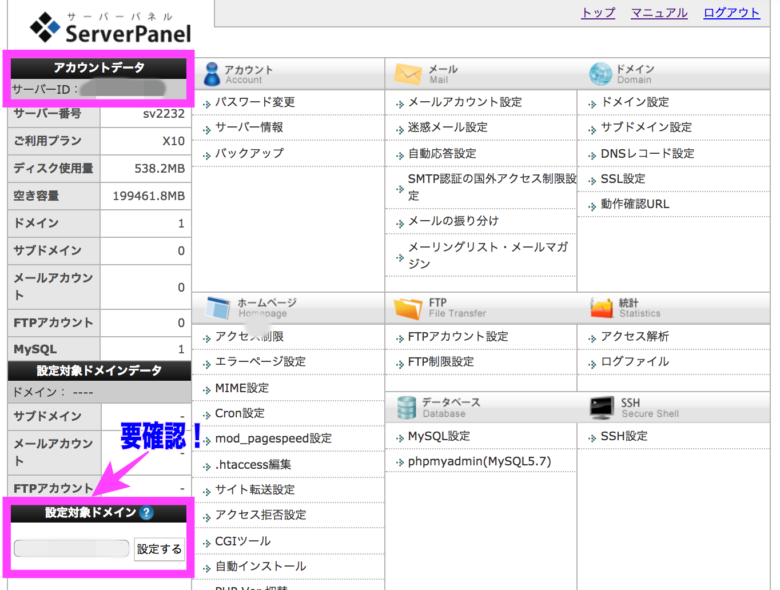
Task: Open サイト転送設定
Action: tap(255, 490)
